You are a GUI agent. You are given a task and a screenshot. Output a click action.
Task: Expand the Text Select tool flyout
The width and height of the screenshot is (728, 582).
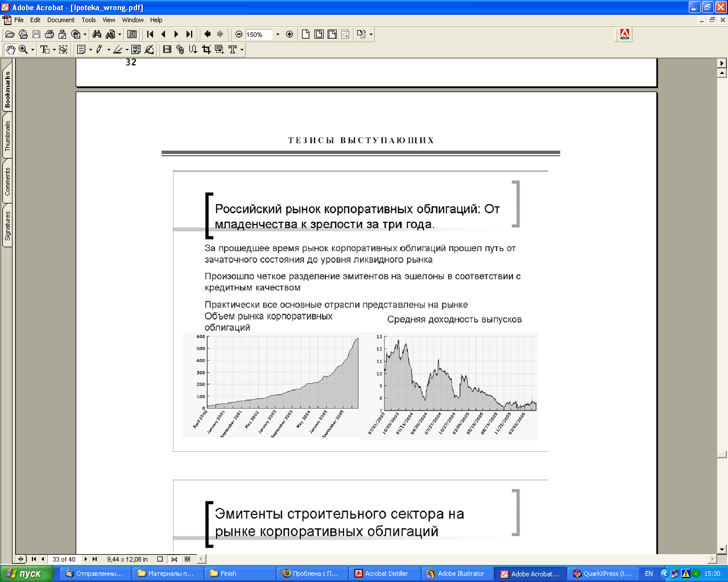click(54, 49)
